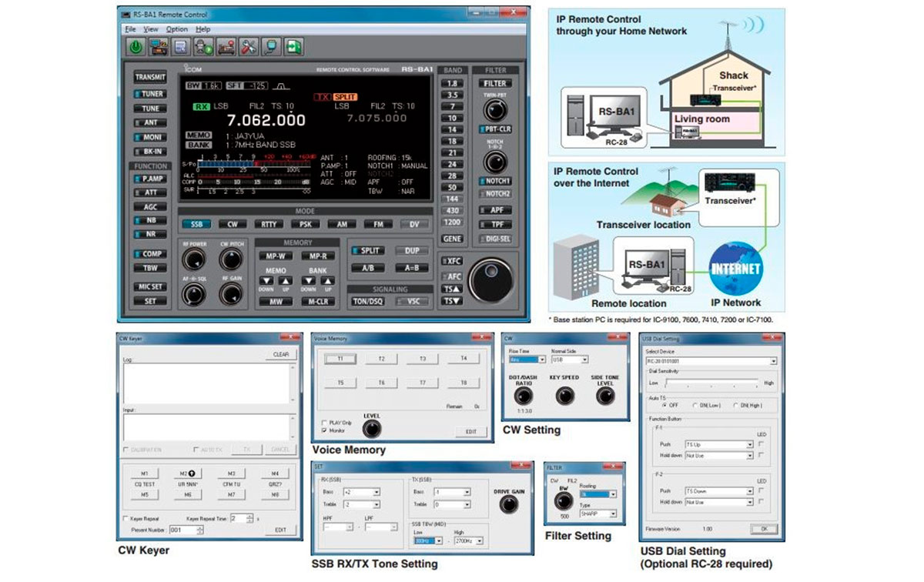
Task: Open the TX (SSB) Treble dropdown
Action: 450,504
